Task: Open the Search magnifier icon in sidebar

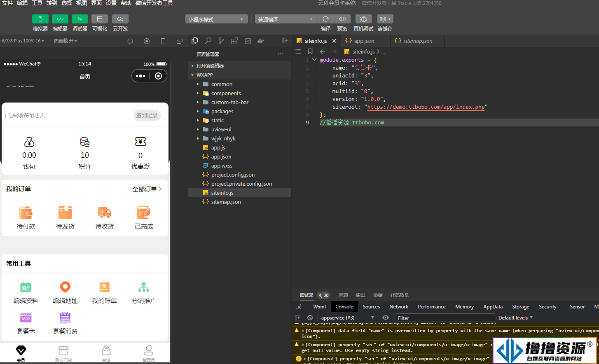Action: pyautogui.click(x=208, y=41)
